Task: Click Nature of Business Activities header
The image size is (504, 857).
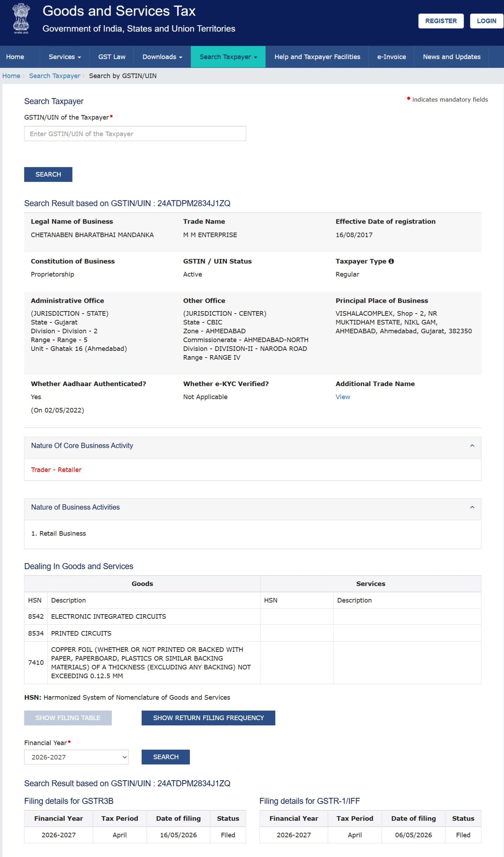Action: click(x=253, y=509)
